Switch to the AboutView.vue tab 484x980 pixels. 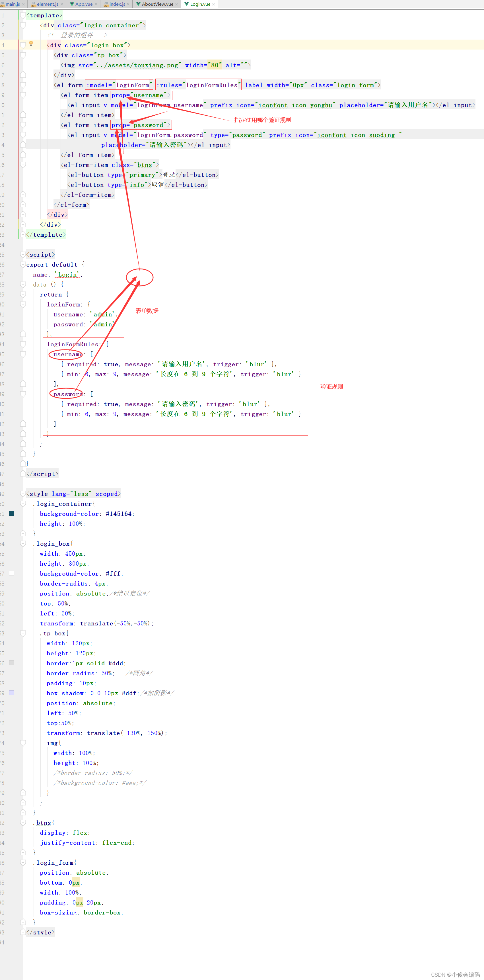[157, 4]
